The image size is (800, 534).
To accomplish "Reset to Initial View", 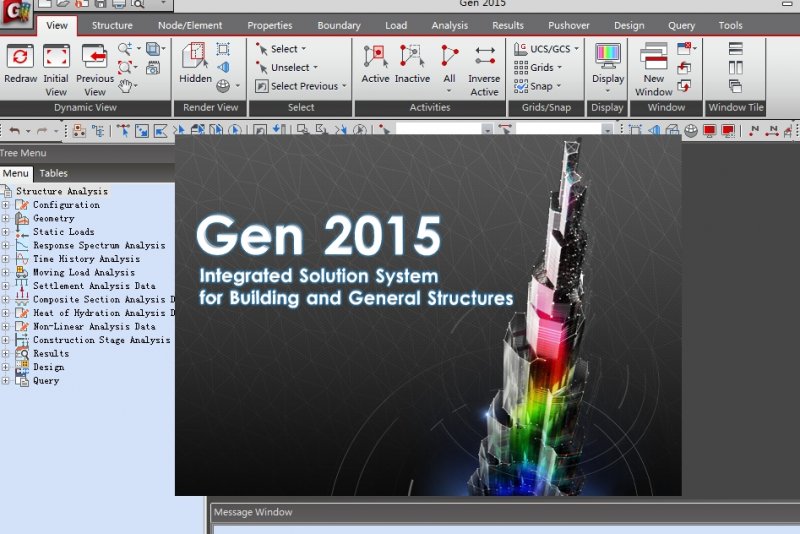I will click(x=56, y=56).
